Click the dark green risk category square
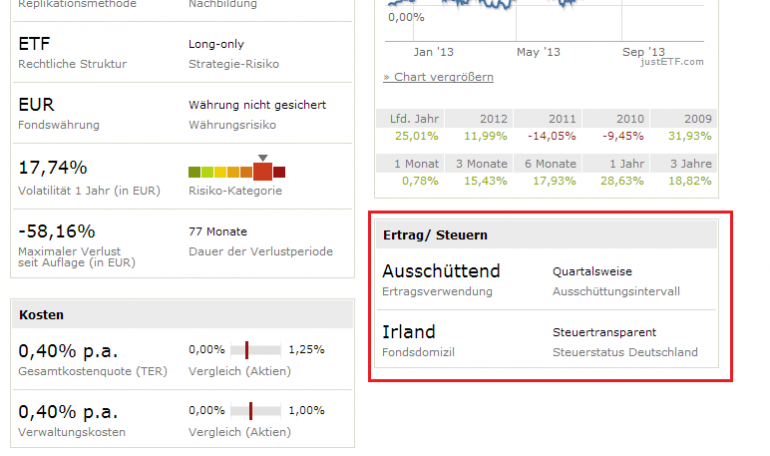The width and height of the screenshot is (770, 456). 194,172
